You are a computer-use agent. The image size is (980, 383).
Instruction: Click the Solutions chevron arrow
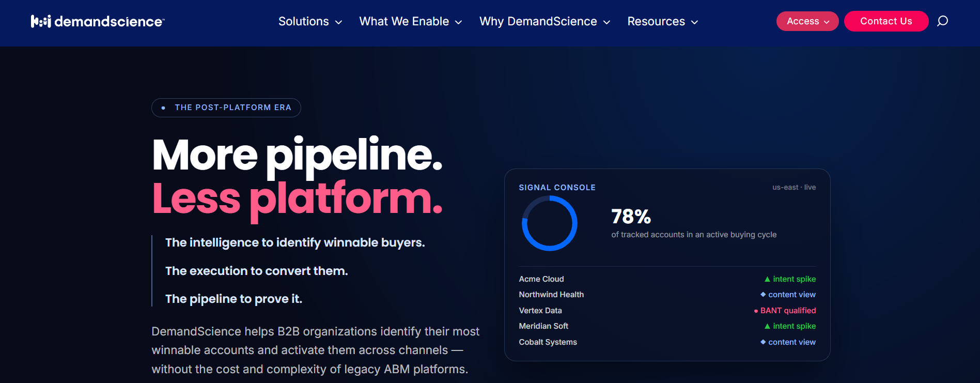pyautogui.click(x=338, y=22)
